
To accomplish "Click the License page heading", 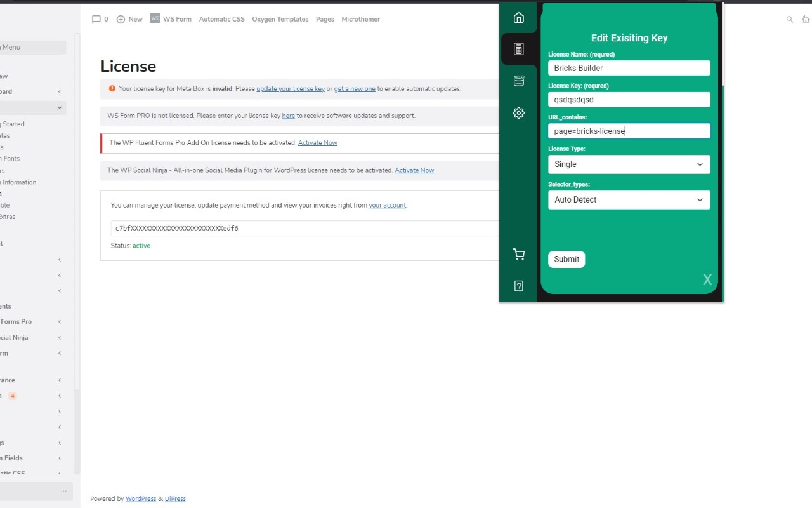I will [x=128, y=67].
